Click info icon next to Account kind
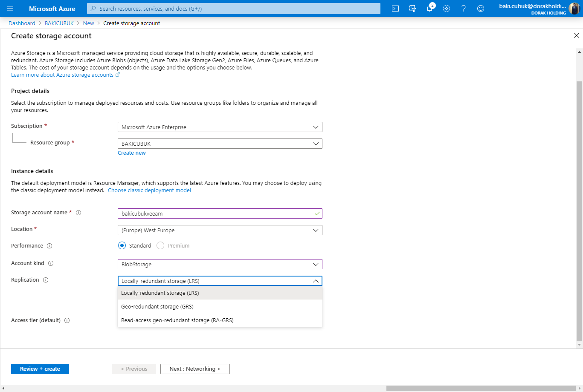 coord(51,263)
